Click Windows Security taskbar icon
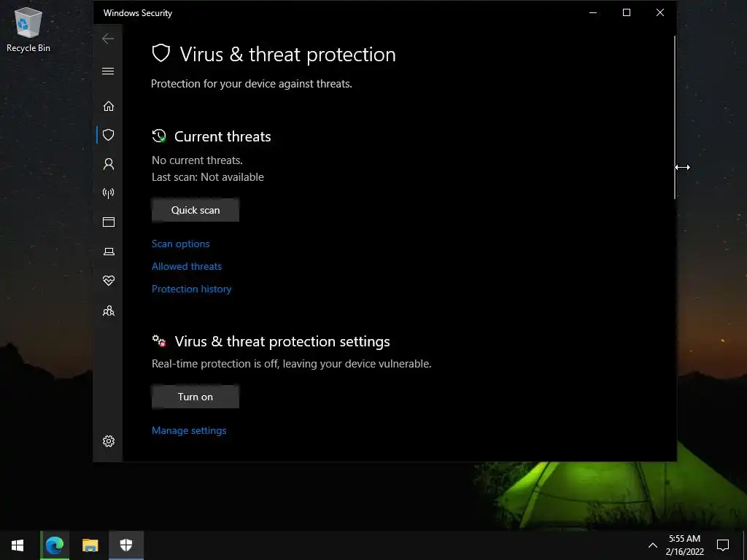The width and height of the screenshot is (747, 560). click(126, 545)
